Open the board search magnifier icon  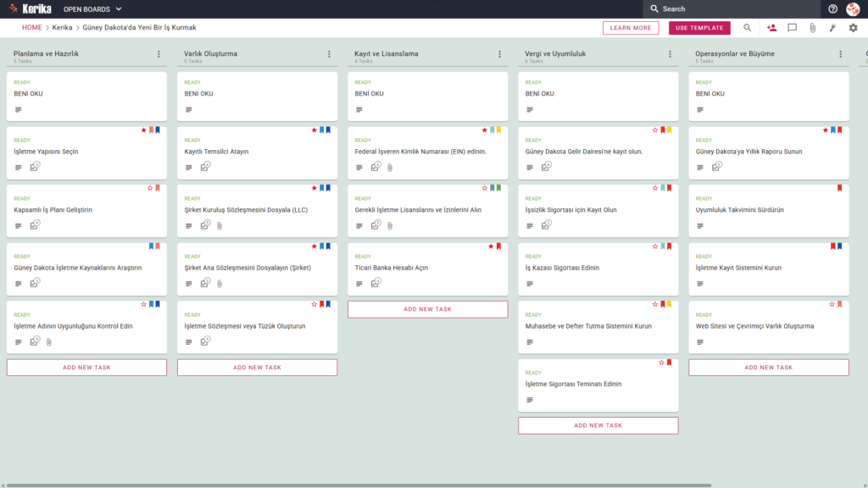[748, 28]
